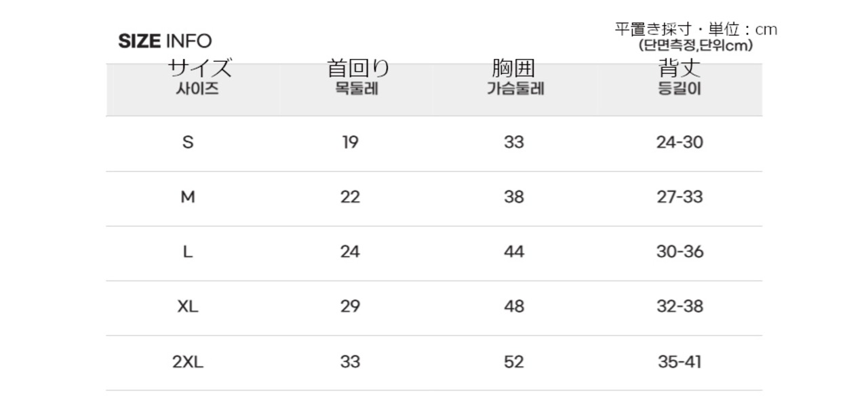
Task: Click the M size row label
Action: pos(188,197)
